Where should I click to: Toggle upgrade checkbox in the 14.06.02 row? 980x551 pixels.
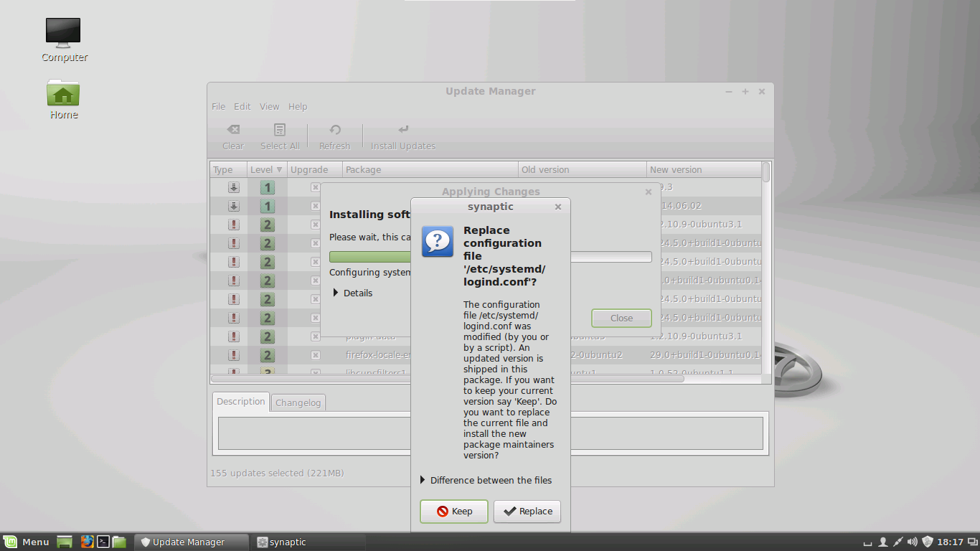[x=315, y=206]
